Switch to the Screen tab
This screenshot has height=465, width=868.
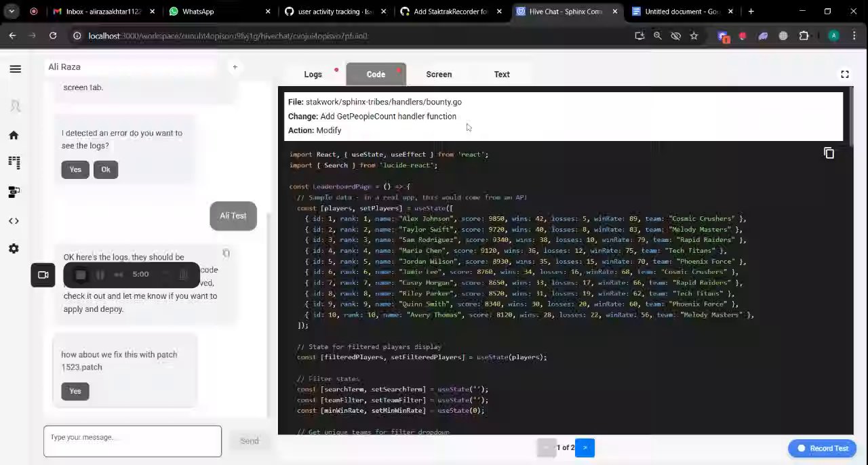click(x=439, y=75)
